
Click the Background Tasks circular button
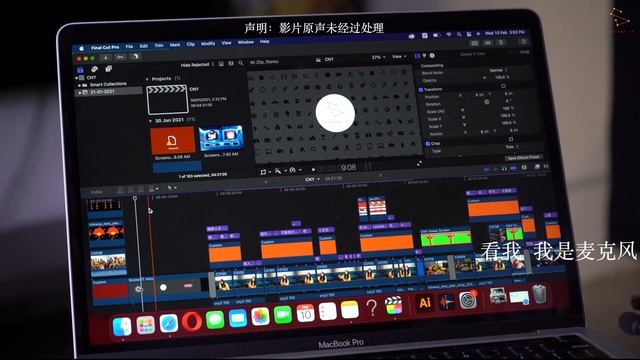135,56
